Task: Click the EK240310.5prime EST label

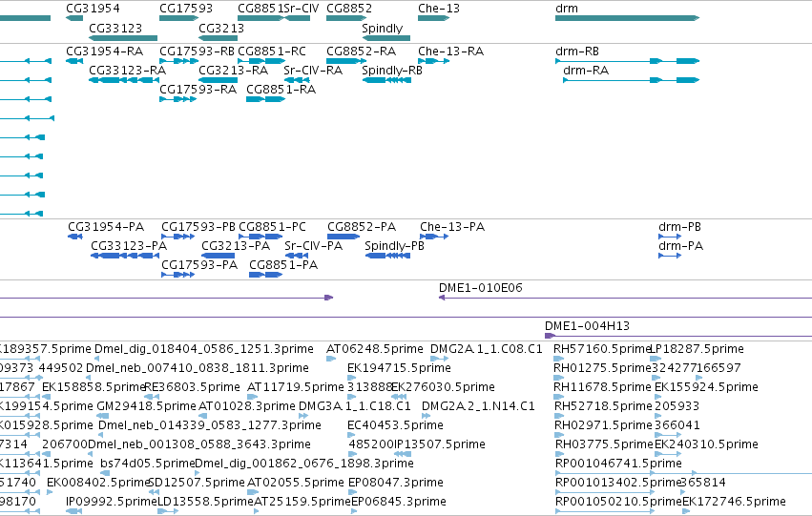Action: coord(706,444)
